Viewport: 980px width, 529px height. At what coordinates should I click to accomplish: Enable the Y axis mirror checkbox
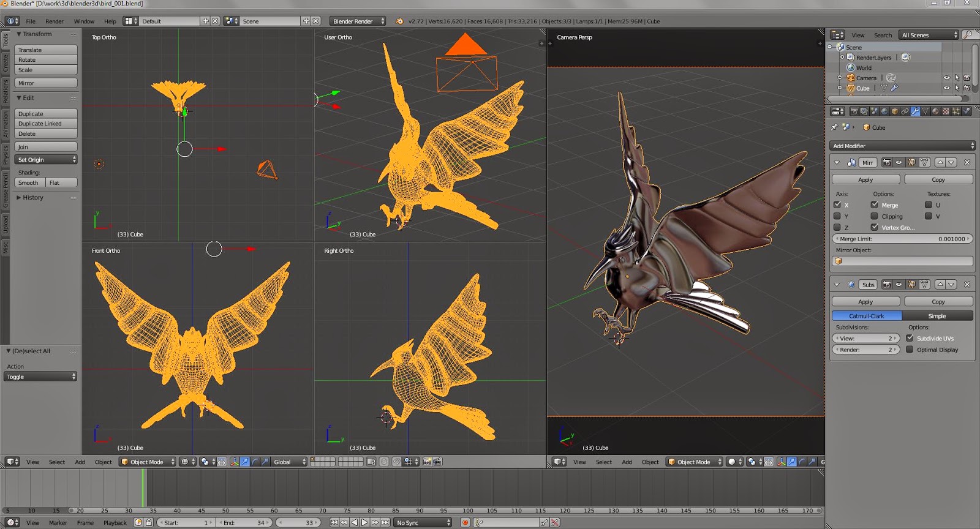(837, 216)
